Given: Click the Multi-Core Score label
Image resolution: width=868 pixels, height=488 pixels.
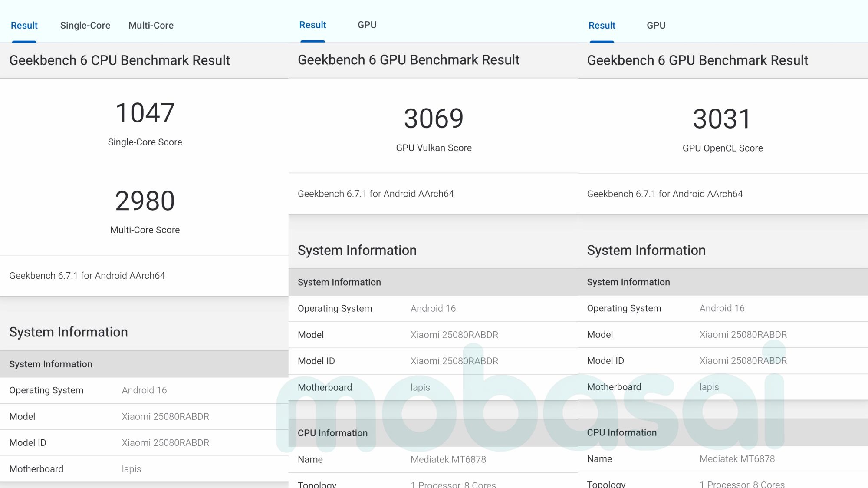Looking at the screenshot, I should (x=145, y=230).
